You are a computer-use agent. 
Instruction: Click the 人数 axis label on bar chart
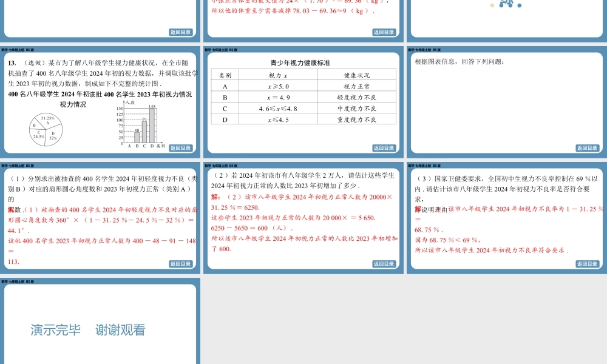click(x=130, y=103)
